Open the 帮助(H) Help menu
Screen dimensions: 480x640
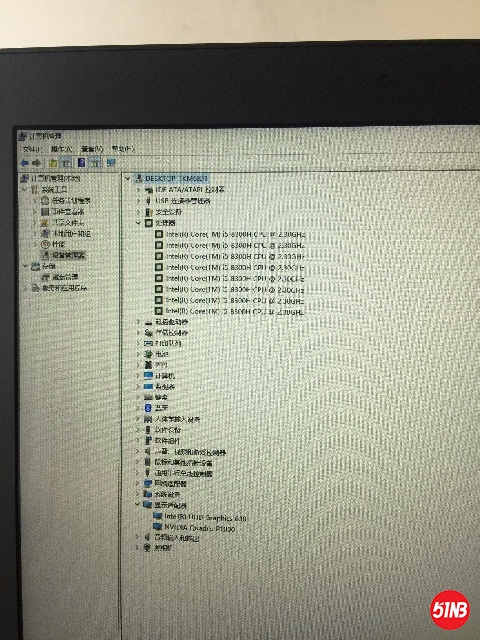click(x=122, y=149)
